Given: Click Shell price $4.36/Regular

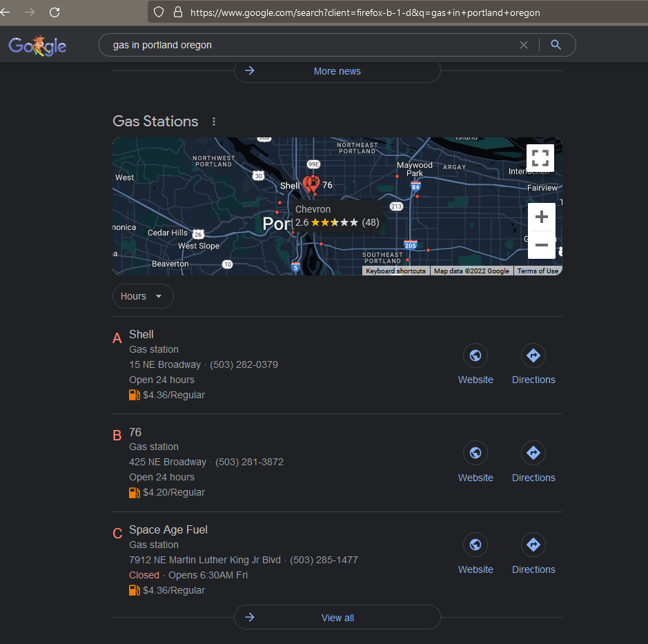Looking at the screenshot, I should 174,395.
